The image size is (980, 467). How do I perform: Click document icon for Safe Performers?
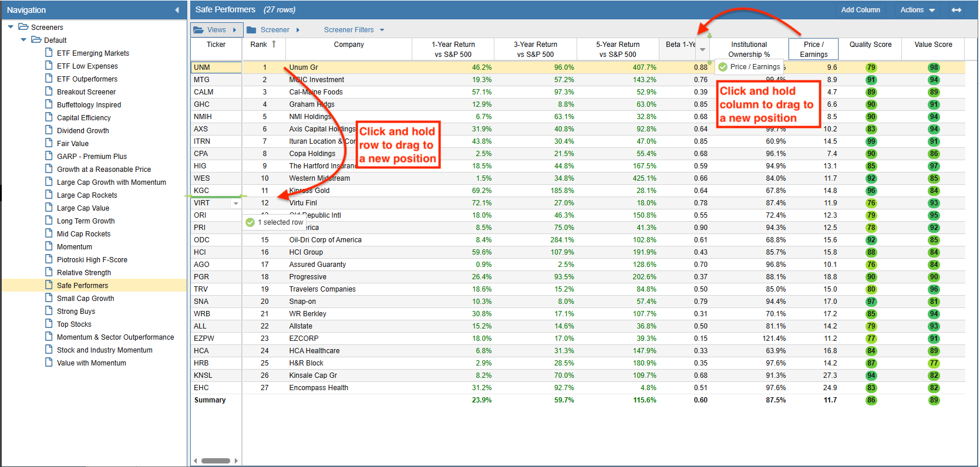(49, 285)
